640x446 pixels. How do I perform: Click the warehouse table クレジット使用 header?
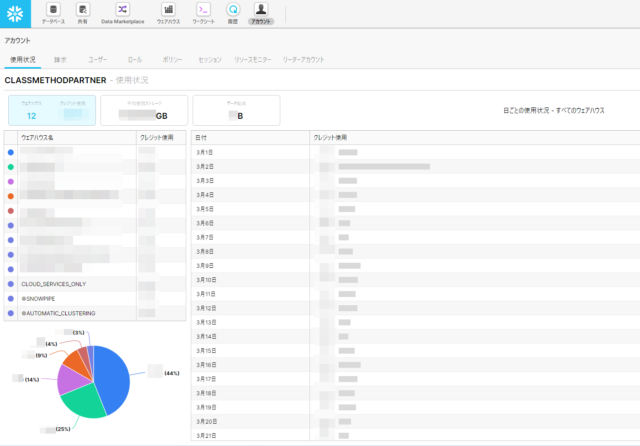pyautogui.click(x=161, y=138)
